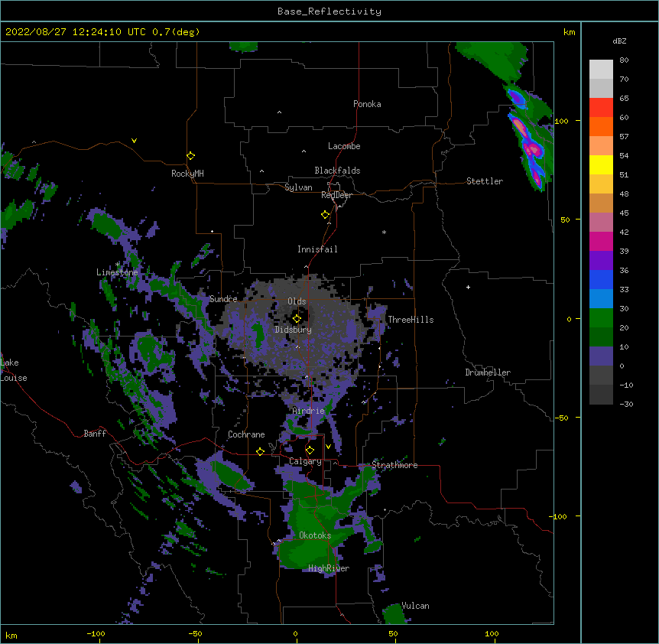The image size is (659, 644).
Task: Click the Vulcan town label
Action: click(415, 606)
